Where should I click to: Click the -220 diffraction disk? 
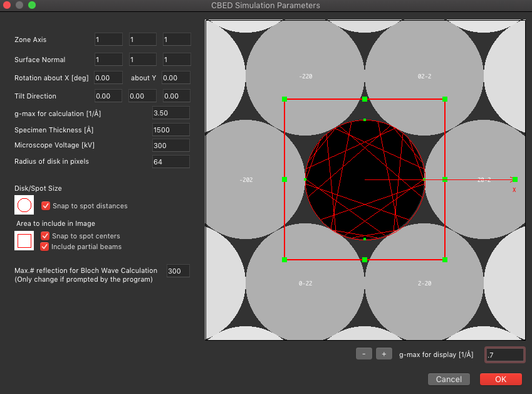point(305,77)
